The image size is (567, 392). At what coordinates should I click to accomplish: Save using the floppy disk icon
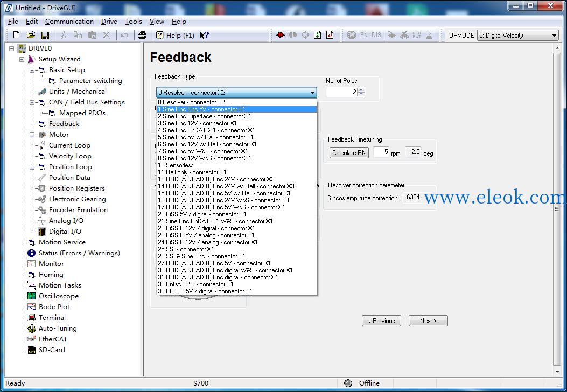45,35
